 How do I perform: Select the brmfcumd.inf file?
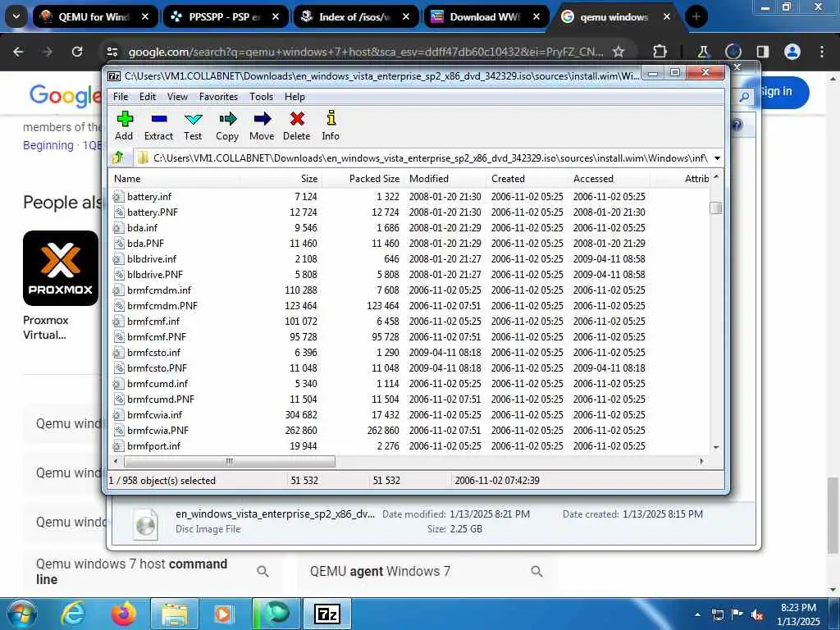(157, 384)
